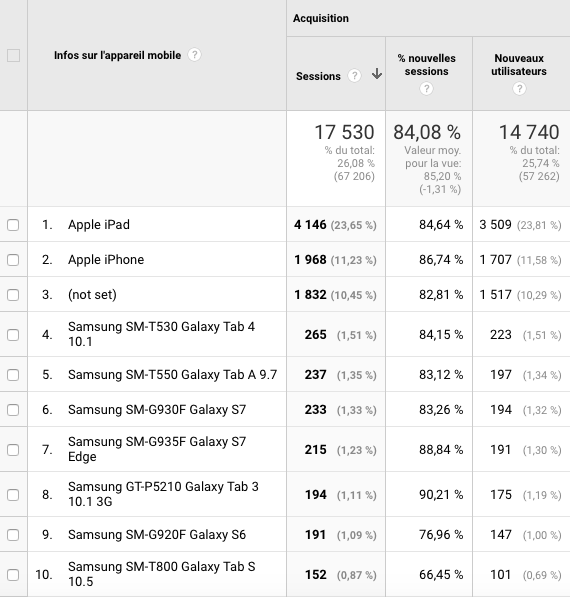Open help icon under Nouveaux utilisateurs
This screenshot has height=597, width=570.
pos(519,89)
